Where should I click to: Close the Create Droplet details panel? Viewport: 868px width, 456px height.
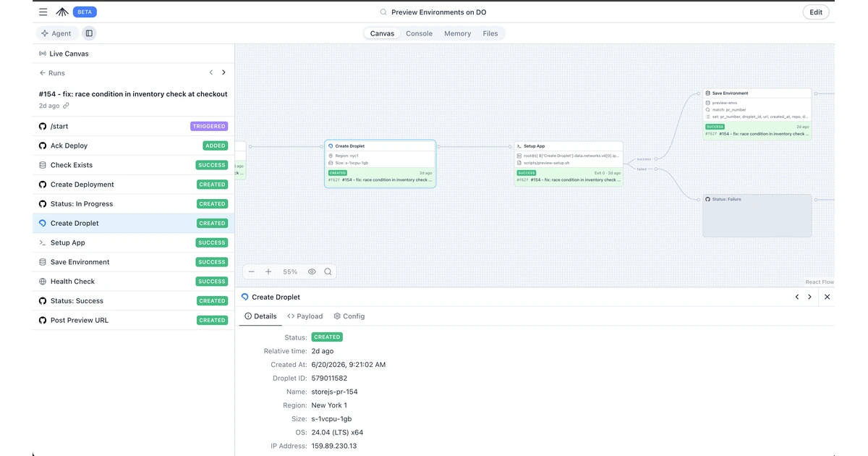coord(827,297)
